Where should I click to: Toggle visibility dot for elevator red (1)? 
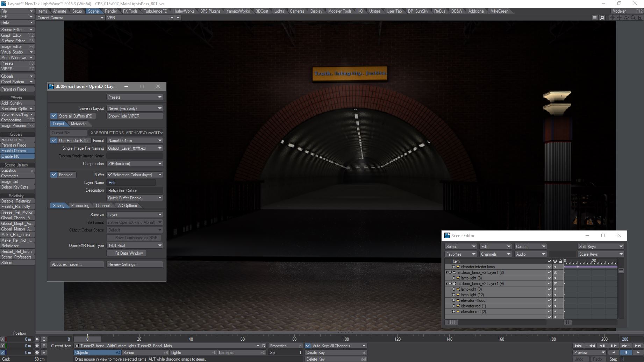[x=555, y=306]
